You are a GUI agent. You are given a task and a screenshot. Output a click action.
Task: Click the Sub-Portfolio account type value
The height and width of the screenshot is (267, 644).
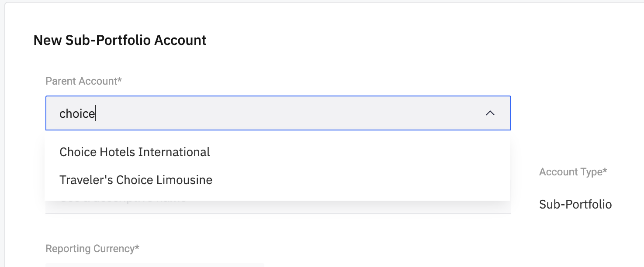coord(575,204)
